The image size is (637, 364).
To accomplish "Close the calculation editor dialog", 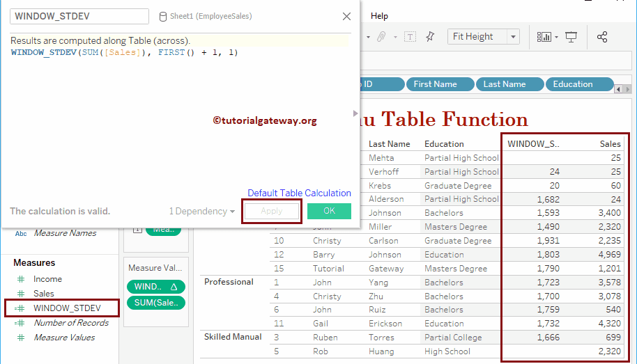I will point(346,16).
